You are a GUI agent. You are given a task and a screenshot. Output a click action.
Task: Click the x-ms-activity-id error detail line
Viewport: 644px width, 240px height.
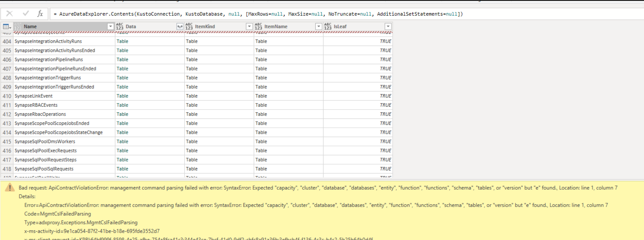point(92,231)
